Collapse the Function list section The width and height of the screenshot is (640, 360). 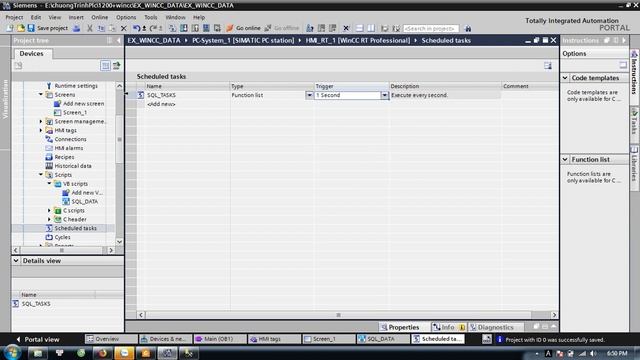(x=565, y=159)
